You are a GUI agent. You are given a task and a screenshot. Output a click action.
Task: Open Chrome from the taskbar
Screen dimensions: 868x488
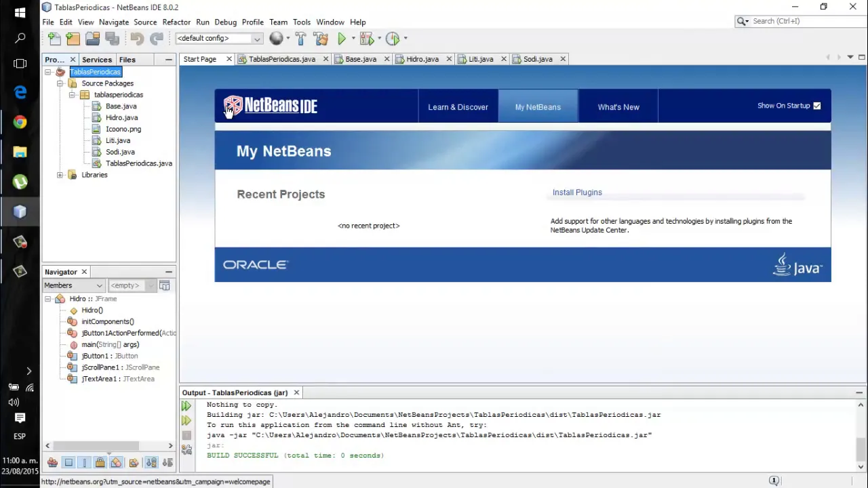[20, 122]
